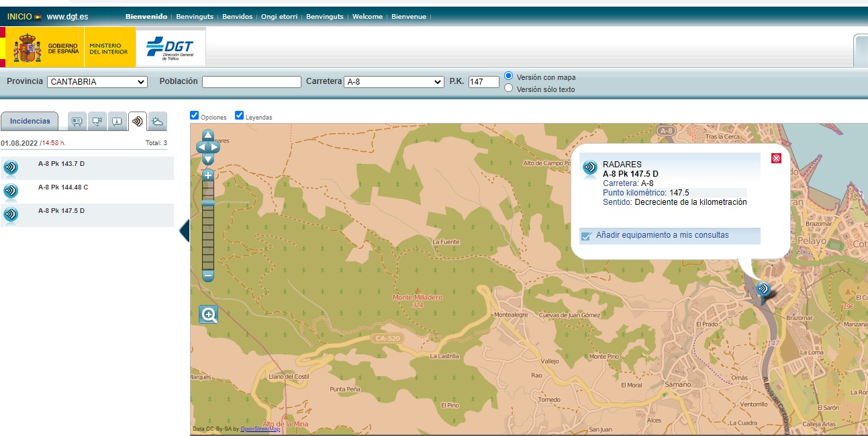Collapse the left panel with arrow
Viewport: 868px width, 436px height.
tap(184, 232)
